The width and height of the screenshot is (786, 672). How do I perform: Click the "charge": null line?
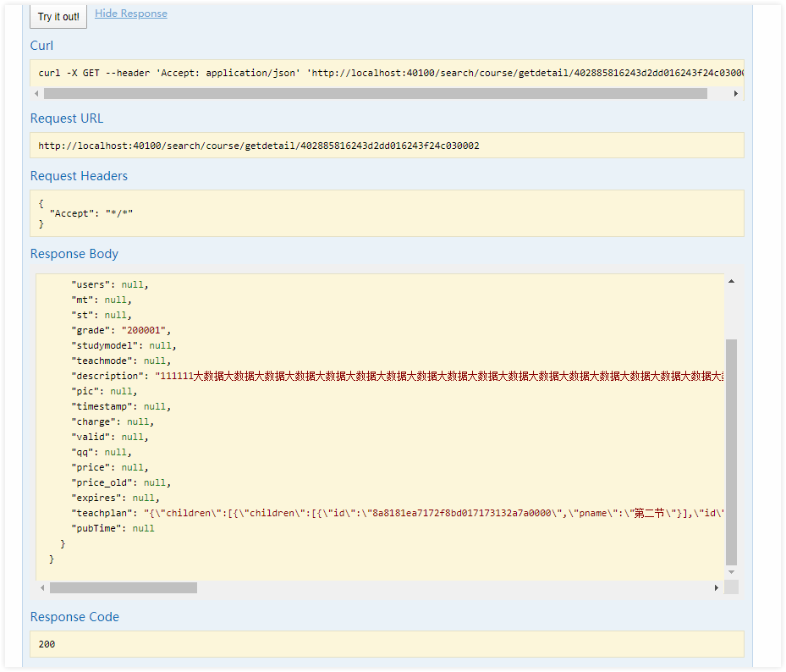[x=113, y=421]
